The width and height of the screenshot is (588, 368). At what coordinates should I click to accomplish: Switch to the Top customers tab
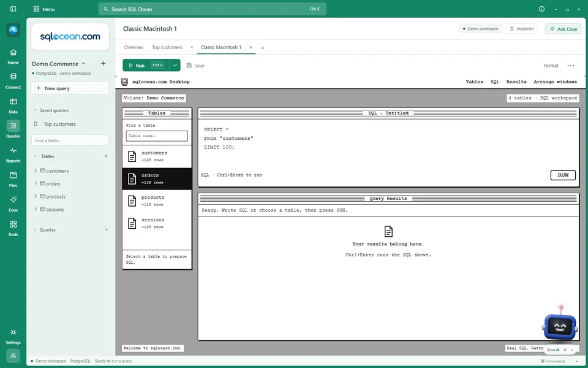[167, 47]
